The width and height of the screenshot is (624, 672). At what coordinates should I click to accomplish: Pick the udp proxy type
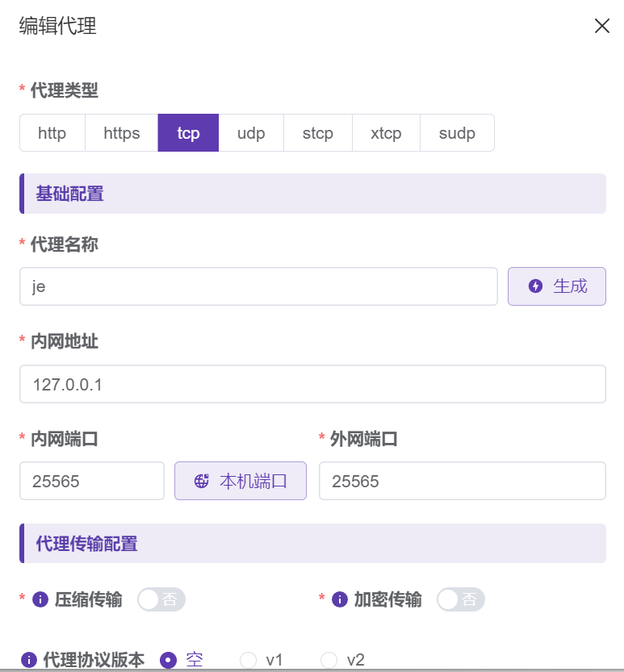click(251, 133)
